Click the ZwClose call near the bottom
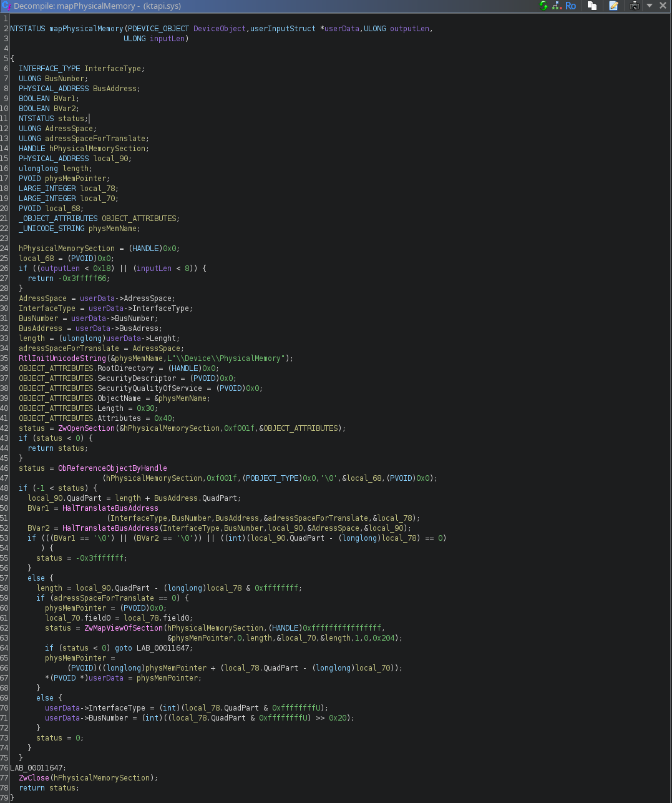 click(34, 778)
